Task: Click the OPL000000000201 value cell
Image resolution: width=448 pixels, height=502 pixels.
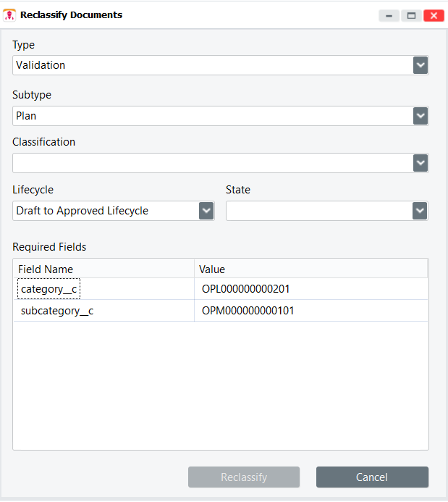Action: 246,290
